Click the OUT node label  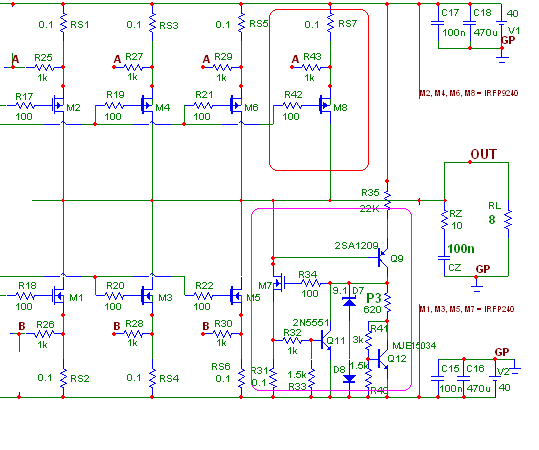pos(484,154)
